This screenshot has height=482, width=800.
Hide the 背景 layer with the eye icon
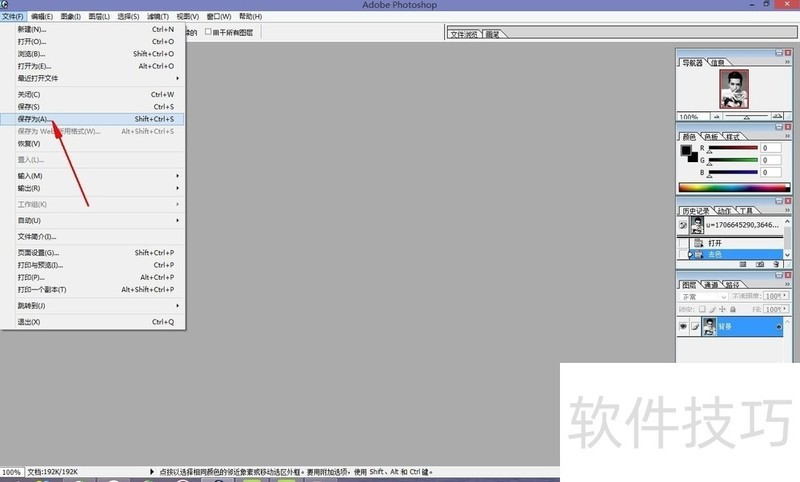[683, 326]
